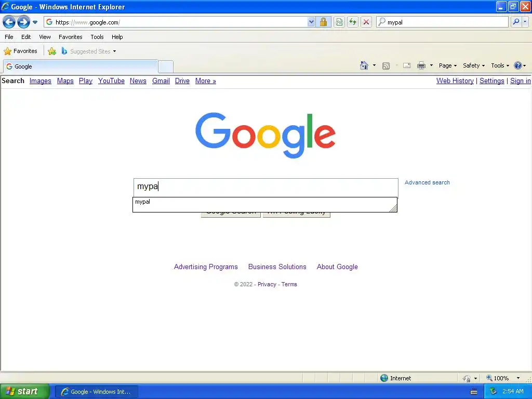Open the Privacy link

[x=267, y=284]
